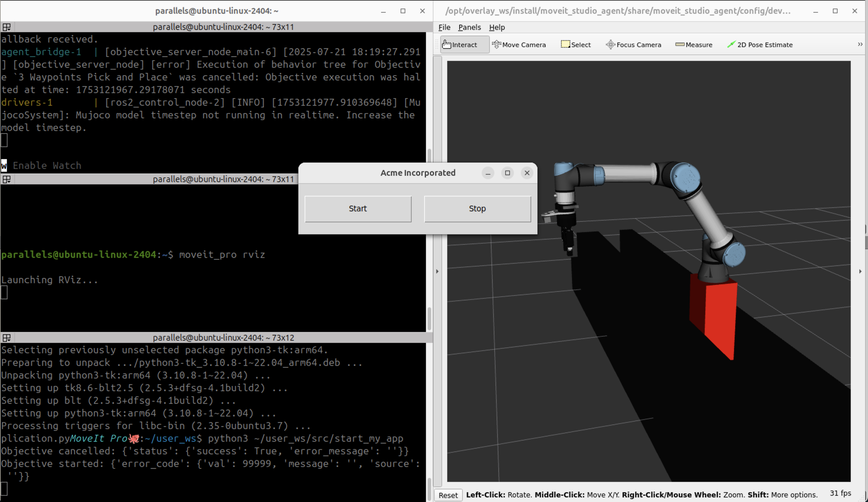Activate the Move Camera tool
Image resolution: width=868 pixels, height=502 pixels.
point(519,45)
